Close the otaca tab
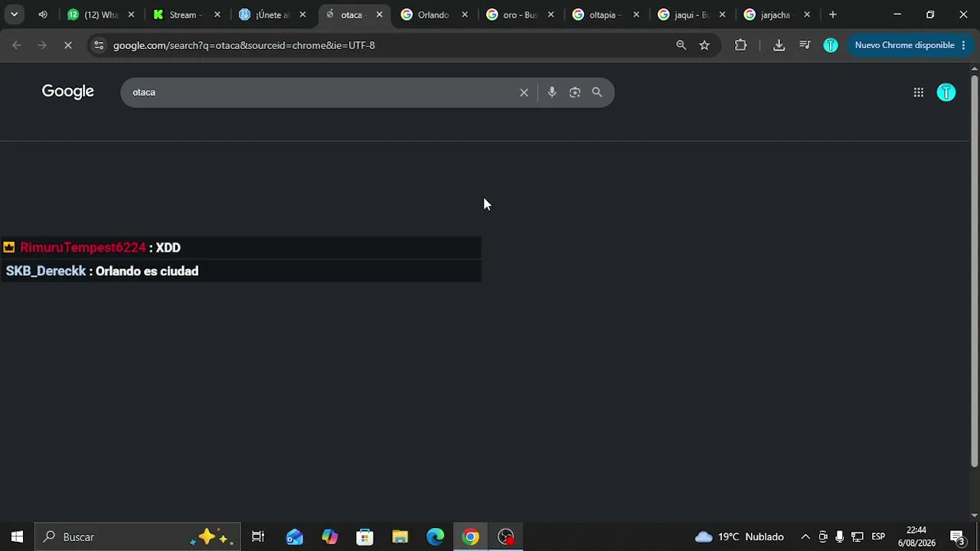The width and height of the screenshot is (980, 551). [379, 15]
